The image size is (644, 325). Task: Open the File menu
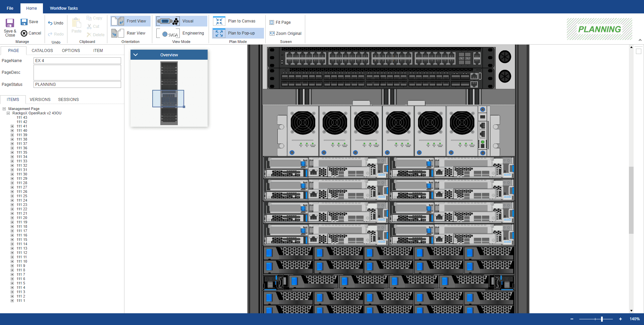(10, 8)
